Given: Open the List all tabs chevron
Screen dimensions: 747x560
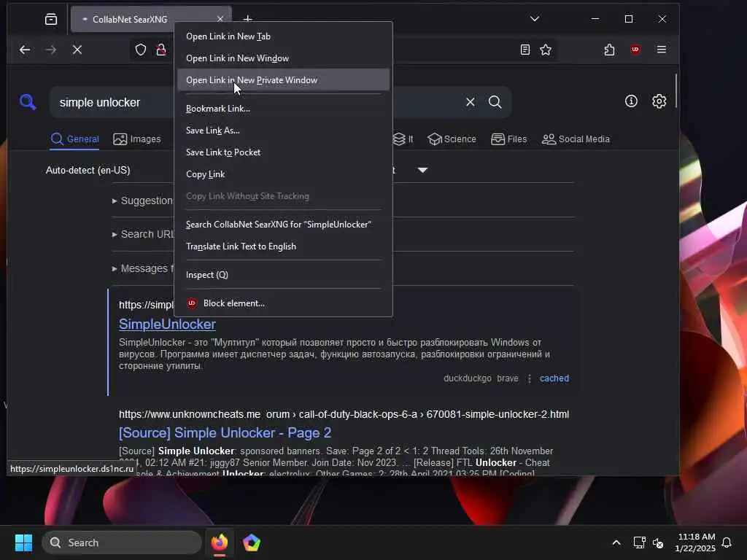Looking at the screenshot, I should pos(535,19).
